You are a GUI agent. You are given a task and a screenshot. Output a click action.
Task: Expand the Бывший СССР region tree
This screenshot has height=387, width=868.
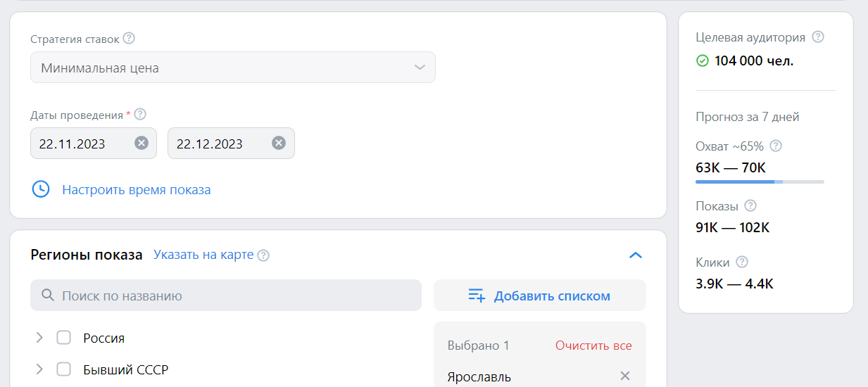pos(39,369)
